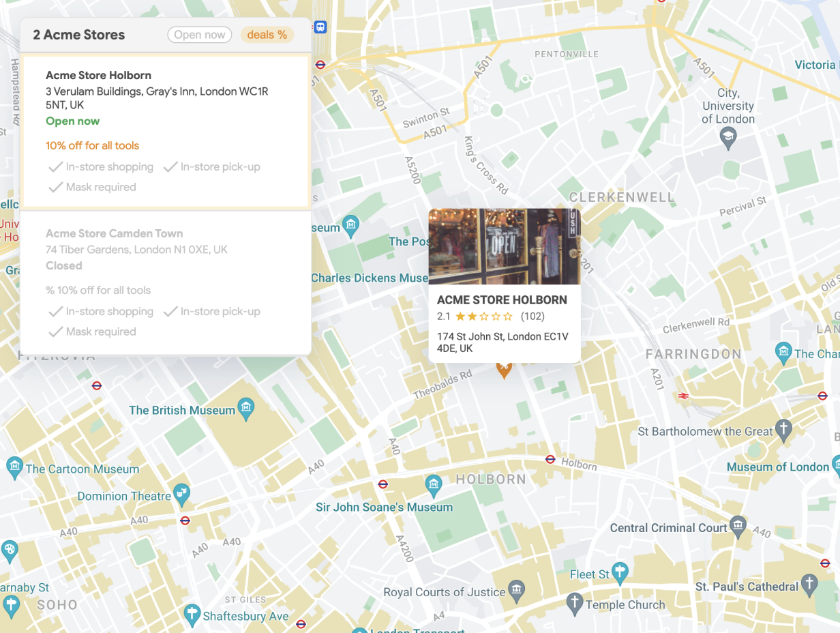Image resolution: width=840 pixels, height=633 pixels.
Task: Click In-store shopping in the Camden Town card
Action: [x=101, y=312]
